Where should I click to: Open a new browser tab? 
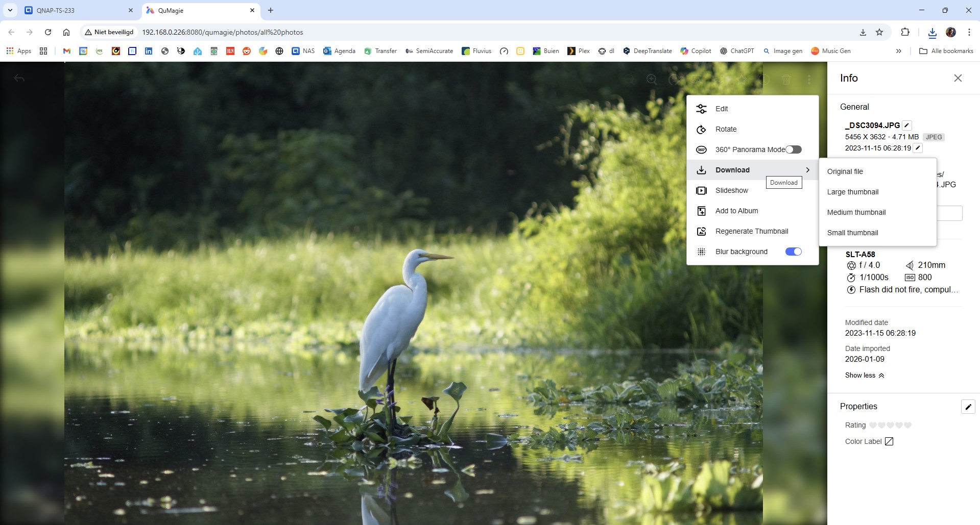pos(271,10)
